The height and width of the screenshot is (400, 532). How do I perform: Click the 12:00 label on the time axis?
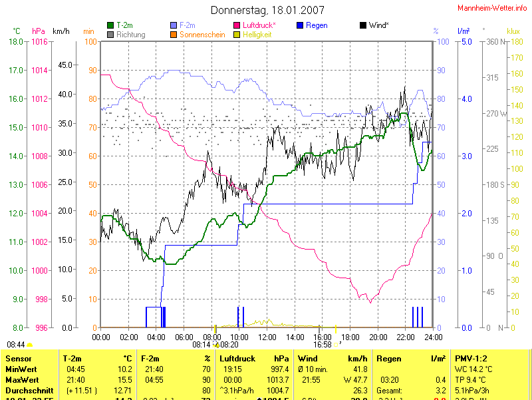[x=267, y=337]
